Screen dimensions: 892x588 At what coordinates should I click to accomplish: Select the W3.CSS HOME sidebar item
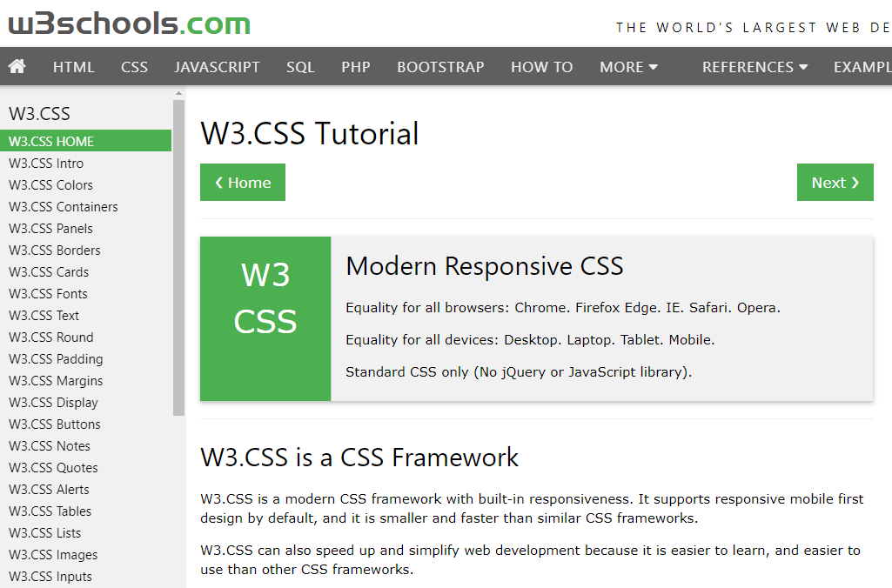point(51,141)
